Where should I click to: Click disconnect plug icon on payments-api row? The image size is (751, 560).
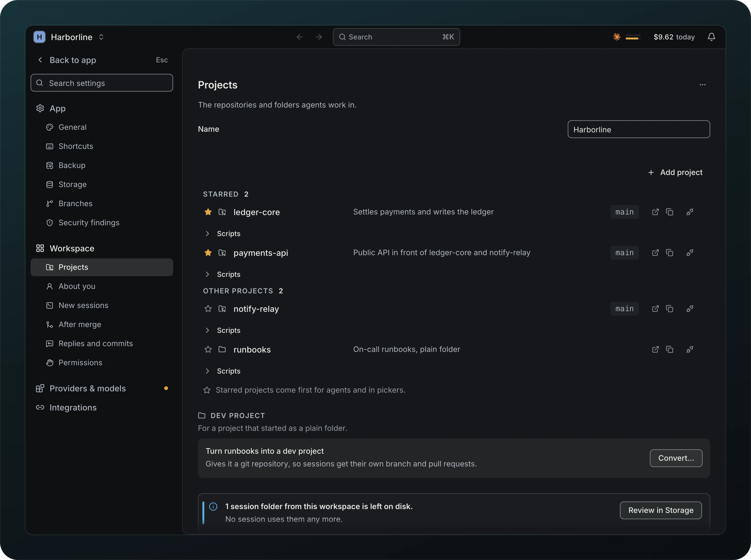[x=690, y=253]
